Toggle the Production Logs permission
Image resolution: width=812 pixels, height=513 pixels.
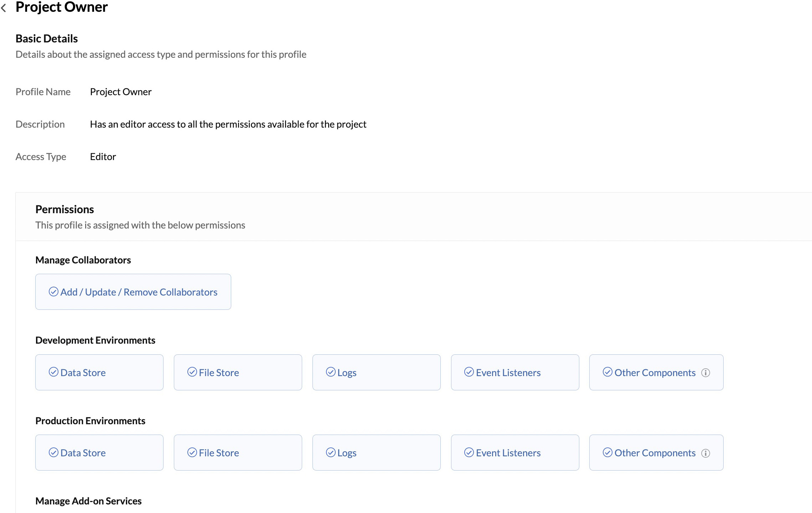(377, 452)
